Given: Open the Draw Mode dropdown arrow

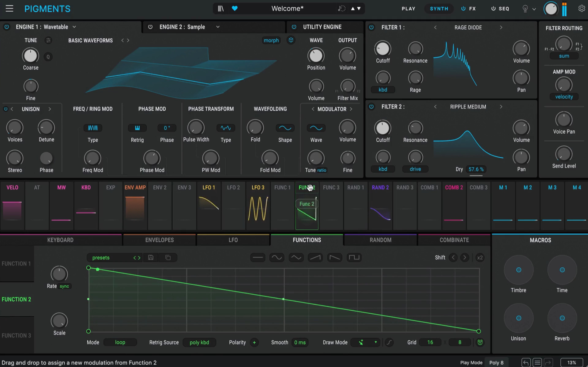Looking at the screenshot, I should [x=375, y=342].
